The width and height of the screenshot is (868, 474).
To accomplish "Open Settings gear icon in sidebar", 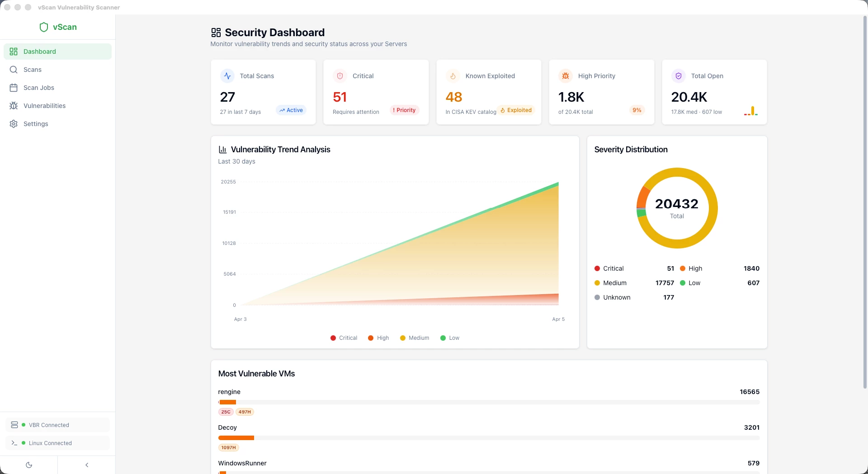I will (x=14, y=124).
